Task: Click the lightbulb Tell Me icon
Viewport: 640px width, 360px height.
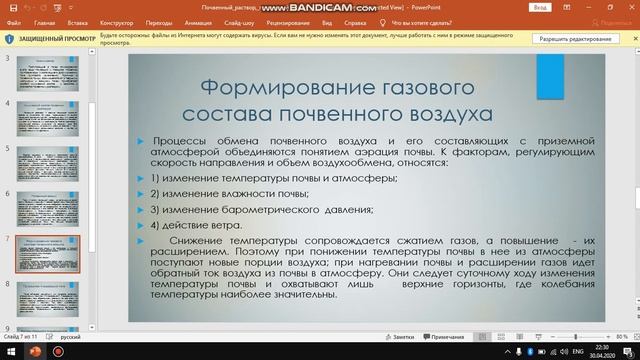Action: click(382, 23)
